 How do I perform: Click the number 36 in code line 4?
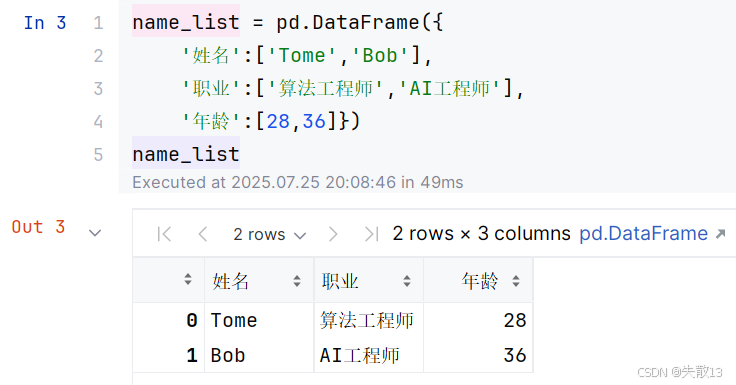tap(314, 122)
